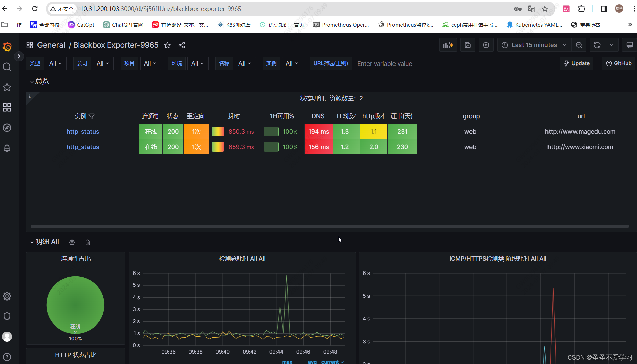Click the Update link button

coord(577,63)
